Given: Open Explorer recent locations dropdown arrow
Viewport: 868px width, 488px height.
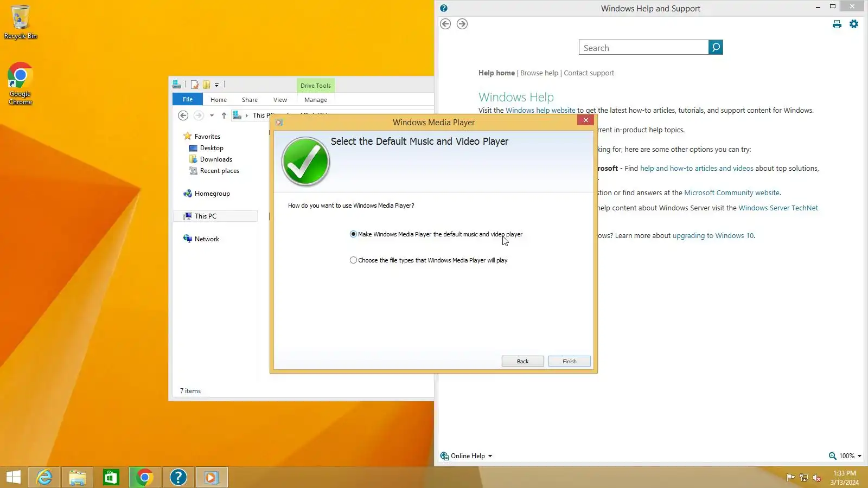Looking at the screenshot, I should click(x=212, y=115).
